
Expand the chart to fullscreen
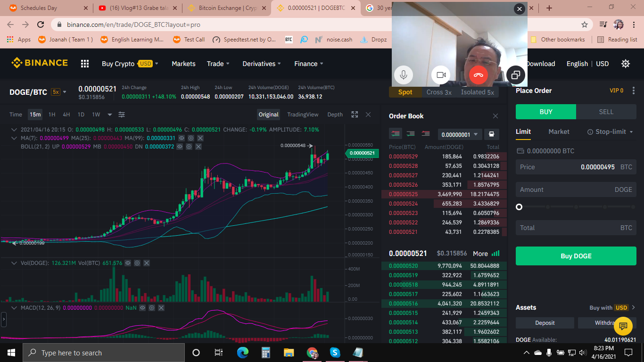[355, 115]
